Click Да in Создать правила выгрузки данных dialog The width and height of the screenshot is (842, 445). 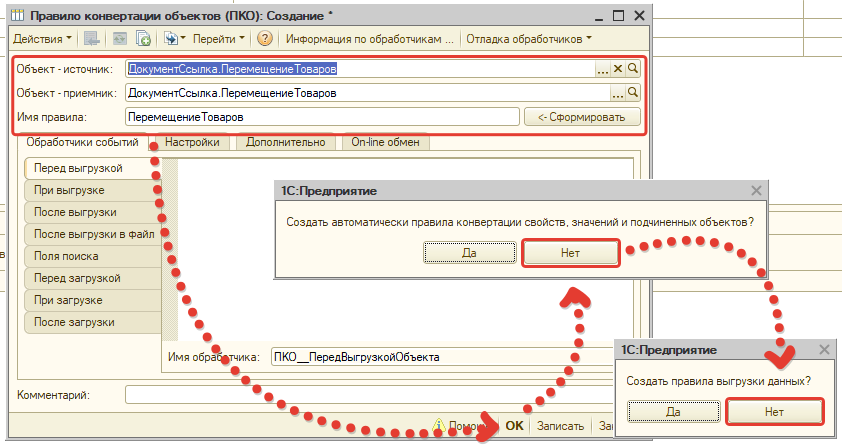(x=673, y=412)
